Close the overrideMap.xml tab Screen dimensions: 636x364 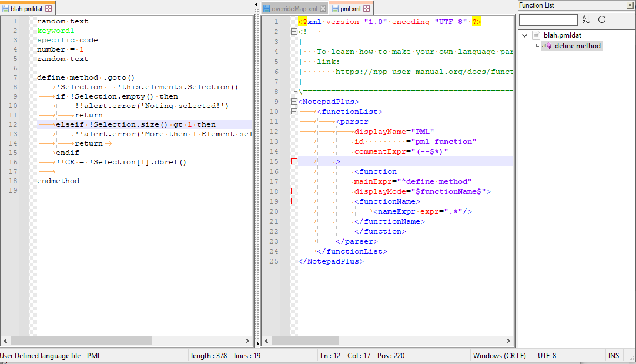click(323, 8)
